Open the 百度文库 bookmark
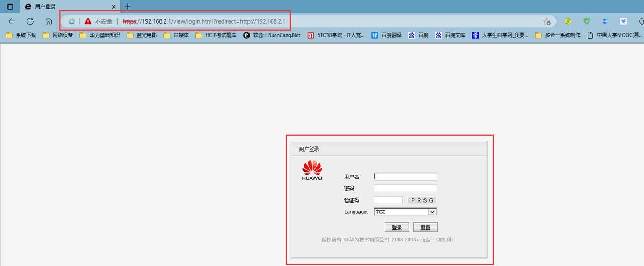644x266 pixels. 450,35
